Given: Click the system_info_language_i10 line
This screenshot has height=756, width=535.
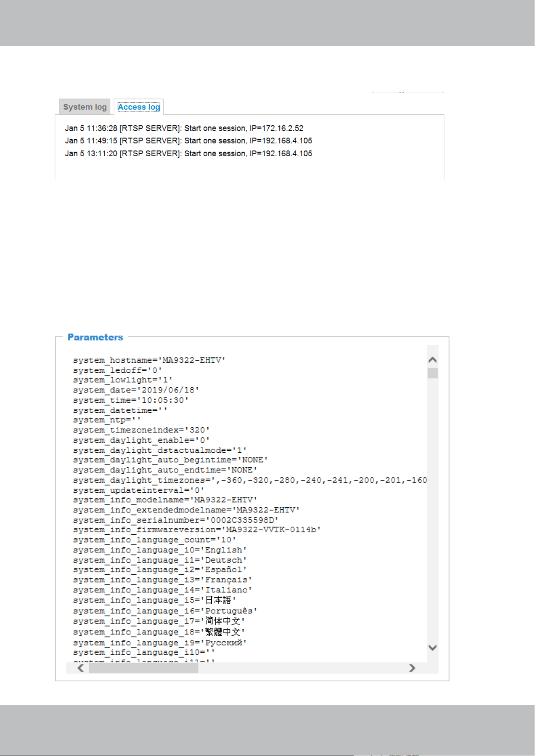Looking at the screenshot, I should [x=144, y=653].
